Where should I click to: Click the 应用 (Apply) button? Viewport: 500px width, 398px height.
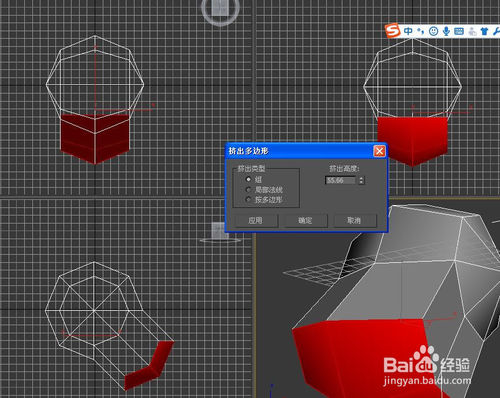256,220
